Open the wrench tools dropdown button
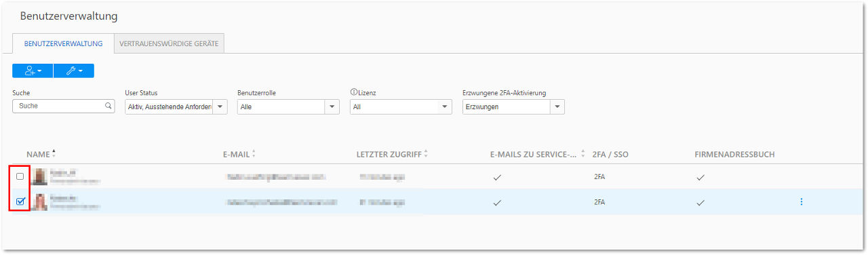Viewport: 868px width, 255px height. [x=74, y=71]
